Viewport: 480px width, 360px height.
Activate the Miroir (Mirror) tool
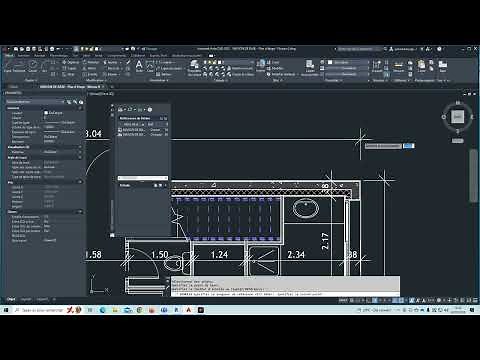[x=89, y=68]
